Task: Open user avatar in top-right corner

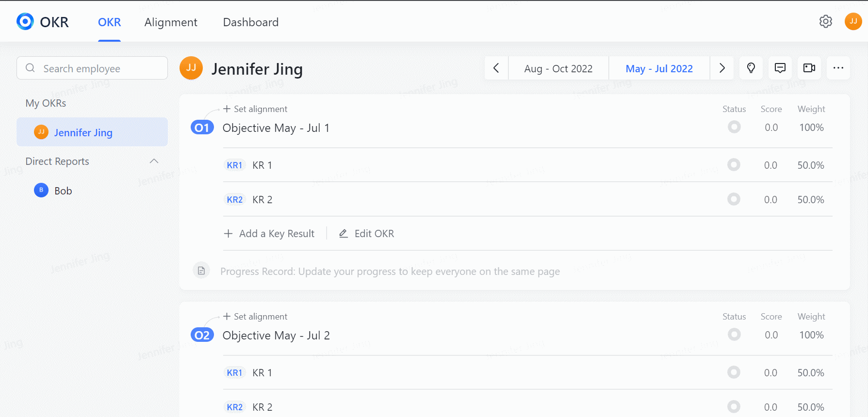Action: pyautogui.click(x=853, y=21)
